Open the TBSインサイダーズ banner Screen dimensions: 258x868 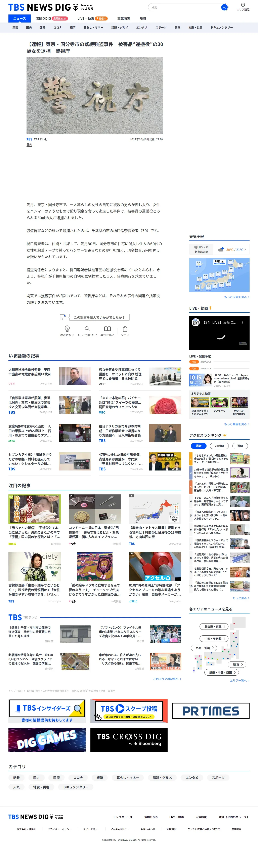coord(47,711)
